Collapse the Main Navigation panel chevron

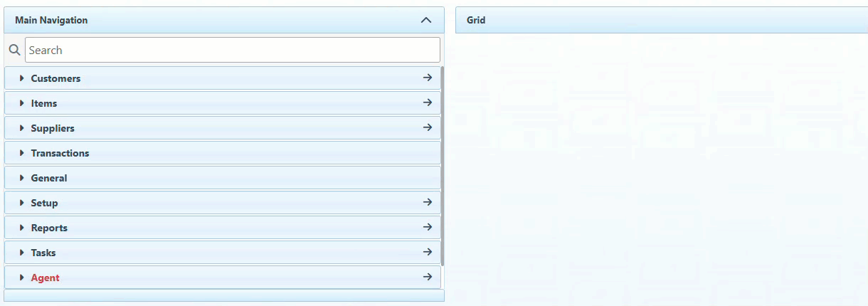point(426,20)
